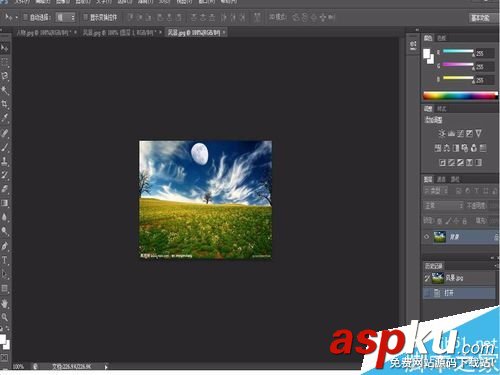Screen dimensions: 500x375
Task: Add a Hue/Saturation adjustment
Action: (x=438, y=148)
